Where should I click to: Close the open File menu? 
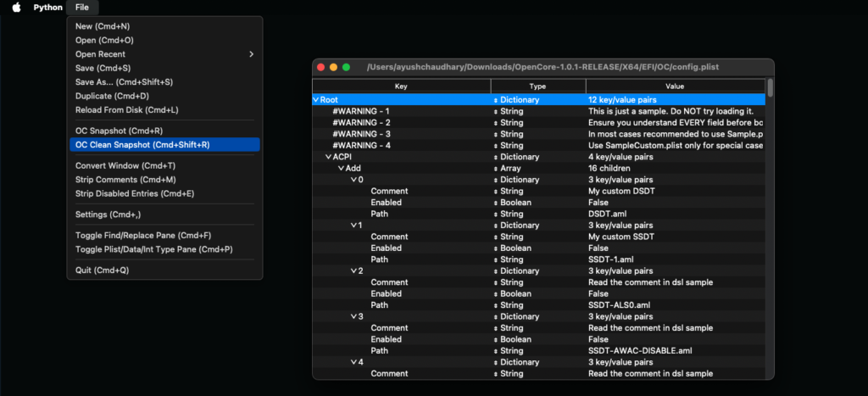pyautogui.click(x=82, y=7)
